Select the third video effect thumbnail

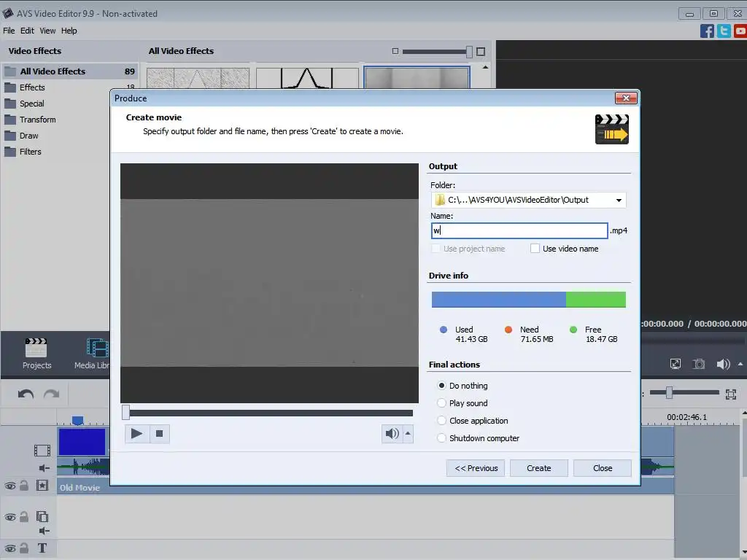pyautogui.click(x=417, y=77)
